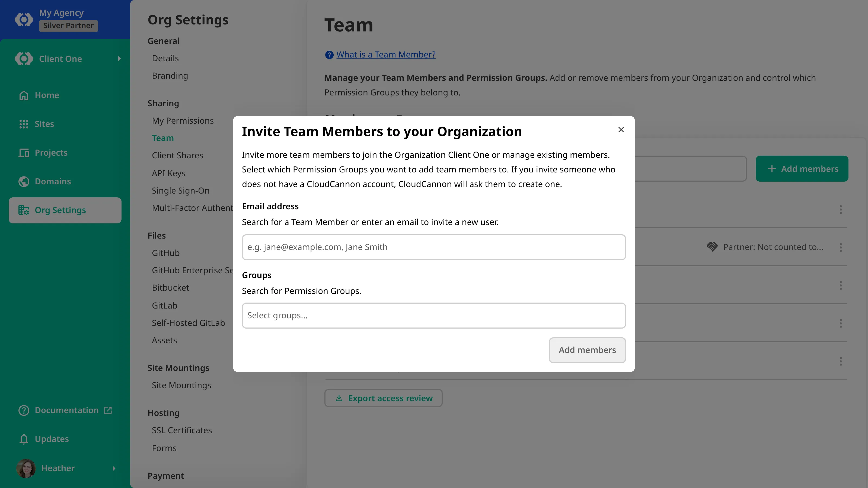Open Details under General settings

[x=165, y=58]
